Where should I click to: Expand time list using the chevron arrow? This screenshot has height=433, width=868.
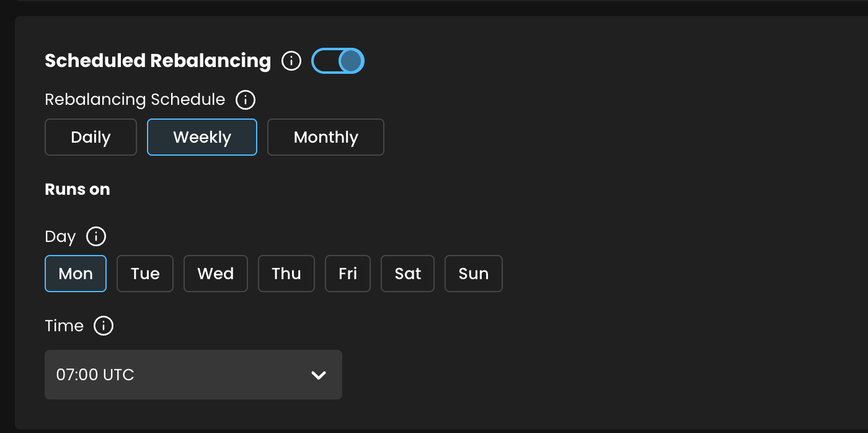[319, 375]
